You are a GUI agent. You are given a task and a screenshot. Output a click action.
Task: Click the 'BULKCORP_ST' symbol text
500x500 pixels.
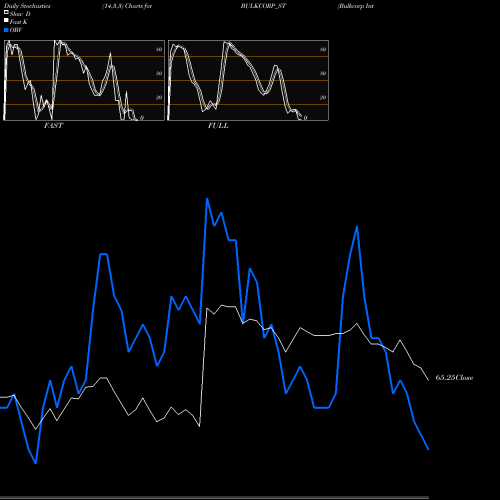coord(263,6)
